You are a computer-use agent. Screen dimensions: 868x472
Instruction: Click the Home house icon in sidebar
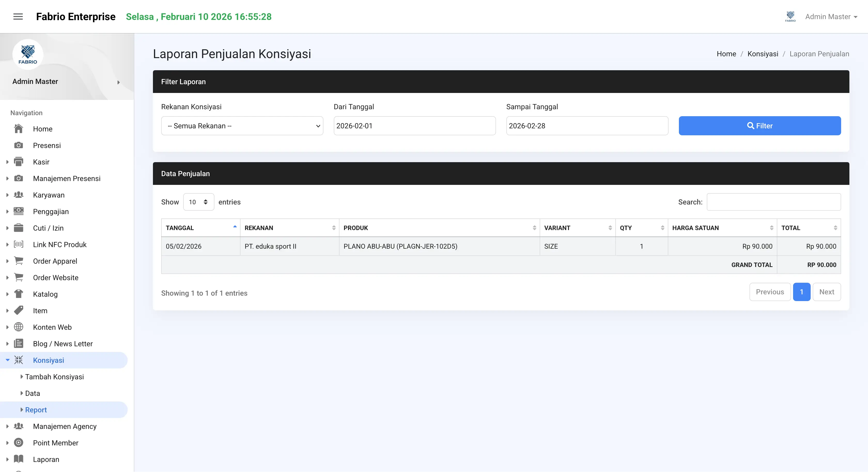19,129
